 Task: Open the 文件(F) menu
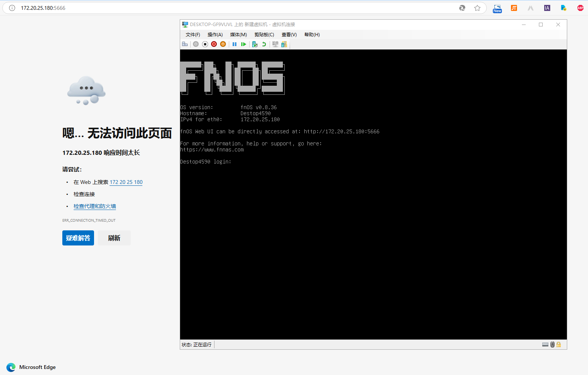pos(193,35)
